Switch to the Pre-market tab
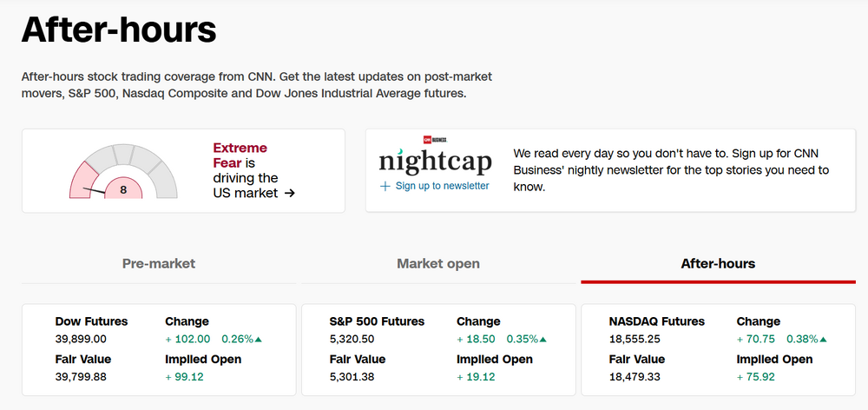868x410 pixels. [x=159, y=263]
